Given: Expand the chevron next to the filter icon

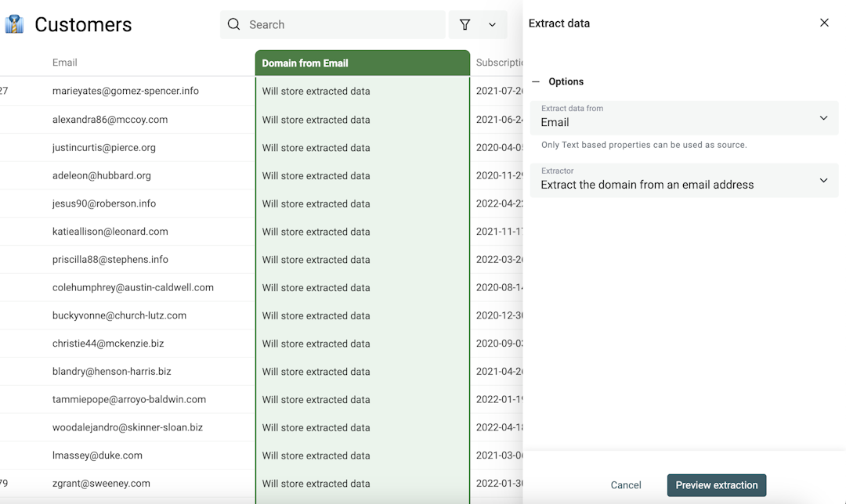Looking at the screenshot, I should pyautogui.click(x=491, y=24).
